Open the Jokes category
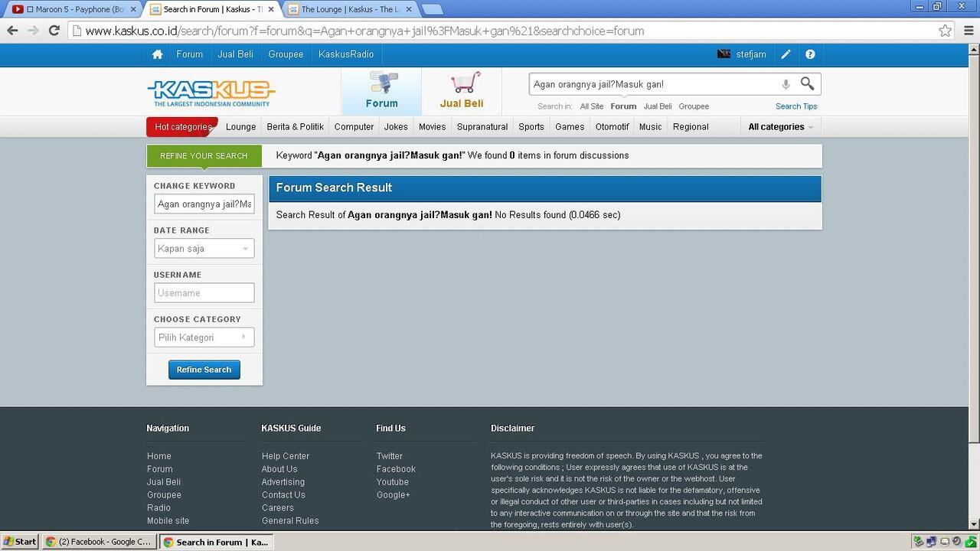 click(396, 127)
